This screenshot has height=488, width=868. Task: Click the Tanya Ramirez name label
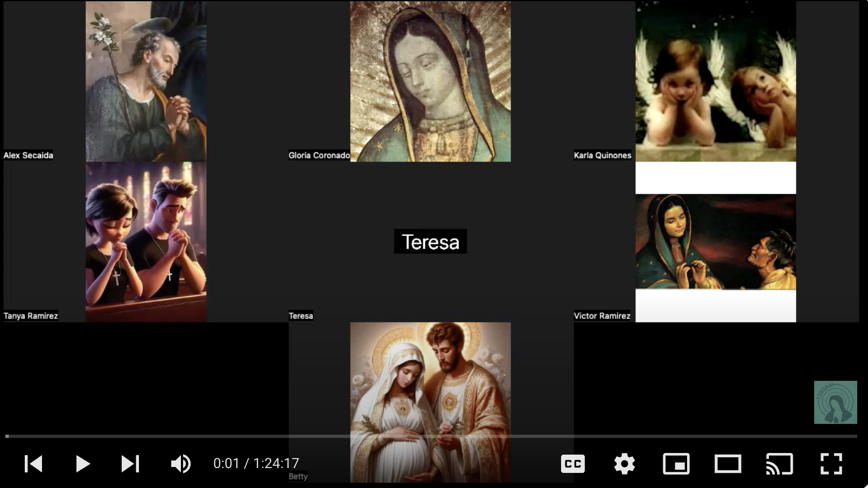pos(31,316)
